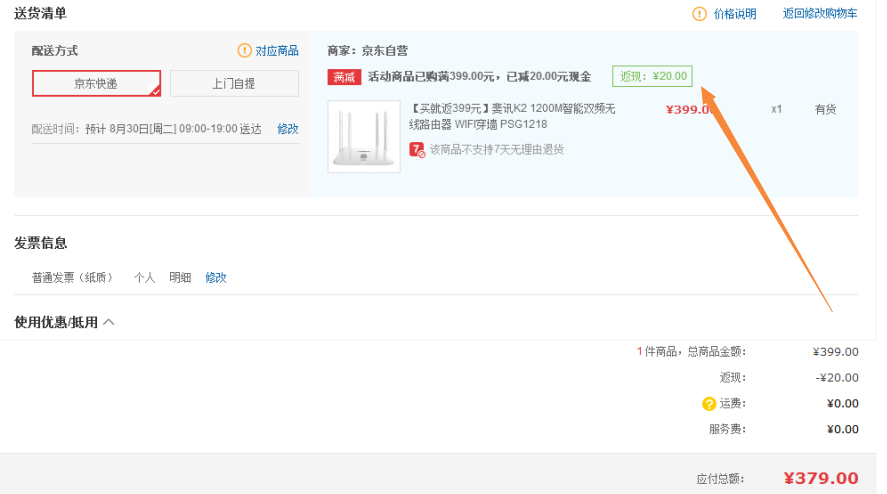This screenshot has width=887, height=494.
Task: Click the info icon beside 对应商品
Action: coord(244,51)
